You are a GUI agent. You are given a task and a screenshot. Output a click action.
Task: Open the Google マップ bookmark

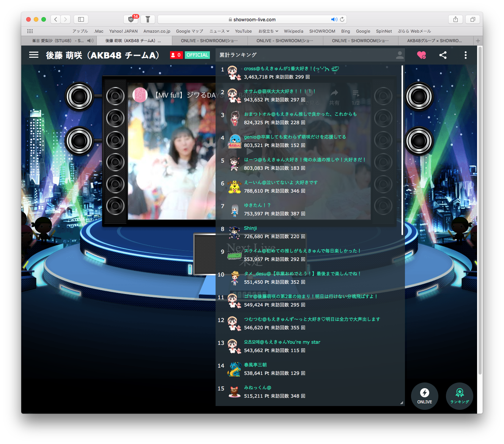tap(190, 31)
